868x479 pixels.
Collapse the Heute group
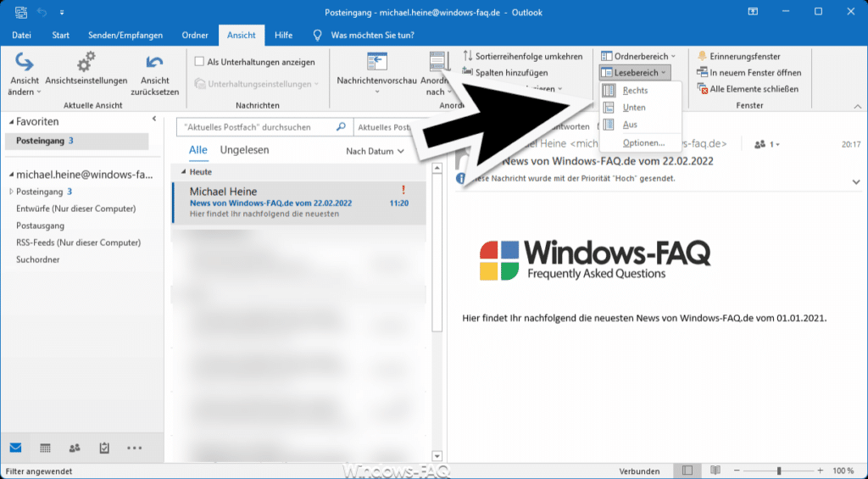coord(184,172)
